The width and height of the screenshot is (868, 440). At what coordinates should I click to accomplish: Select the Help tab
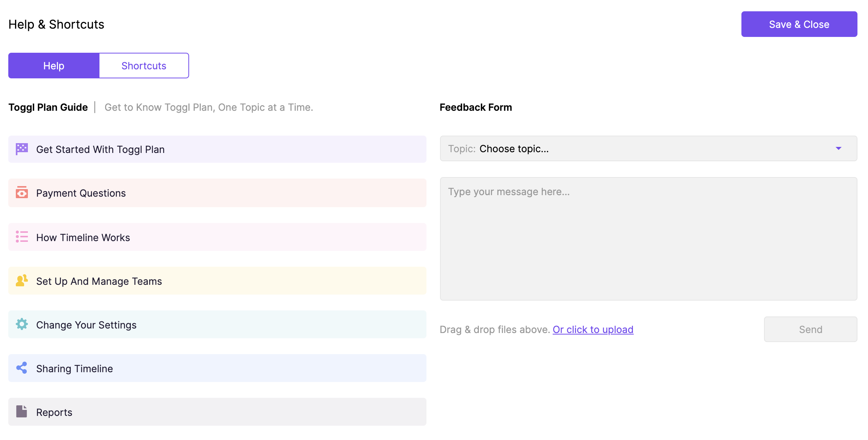tap(54, 65)
